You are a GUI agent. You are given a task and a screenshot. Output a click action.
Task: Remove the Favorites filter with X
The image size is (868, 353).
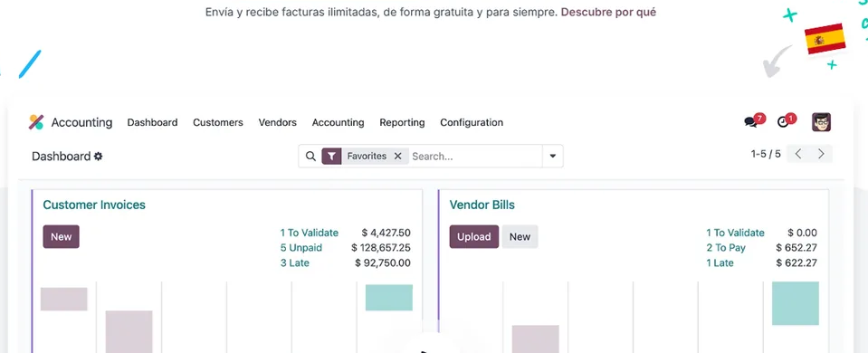click(x=397, y=156)
